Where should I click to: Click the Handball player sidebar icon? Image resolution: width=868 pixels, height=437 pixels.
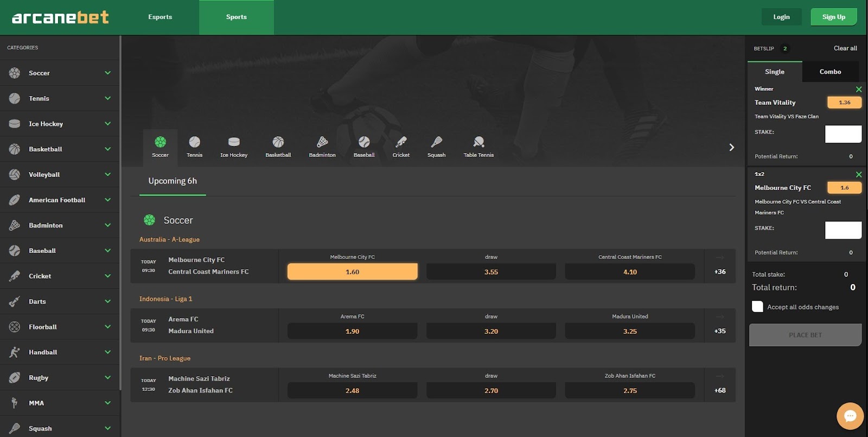point(15,352)
